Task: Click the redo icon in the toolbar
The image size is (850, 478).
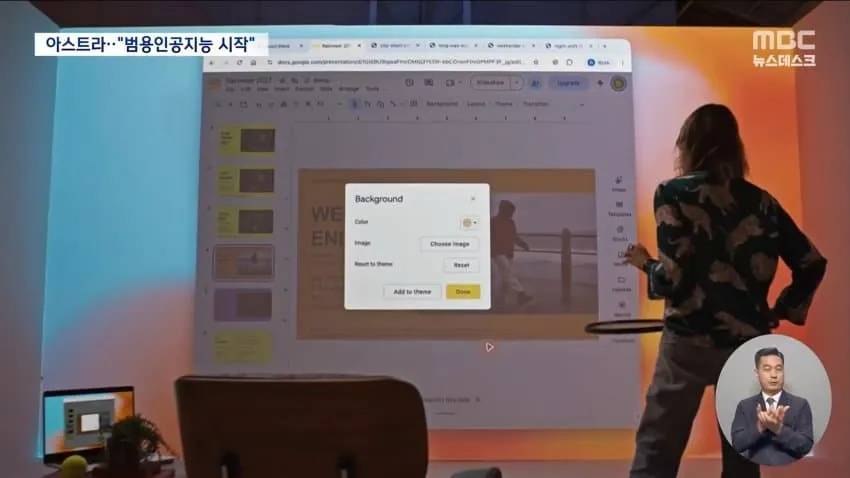Action: coord(271,105)
